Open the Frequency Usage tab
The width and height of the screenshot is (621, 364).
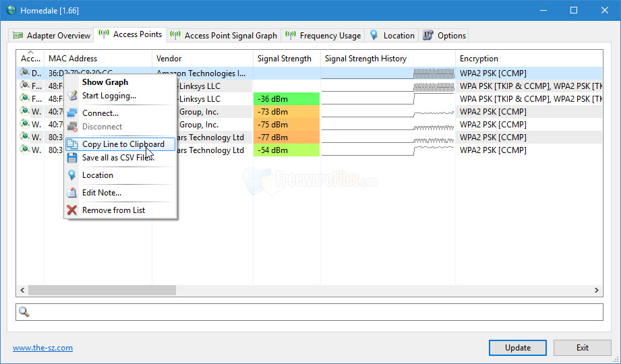[x=323, y=36]
